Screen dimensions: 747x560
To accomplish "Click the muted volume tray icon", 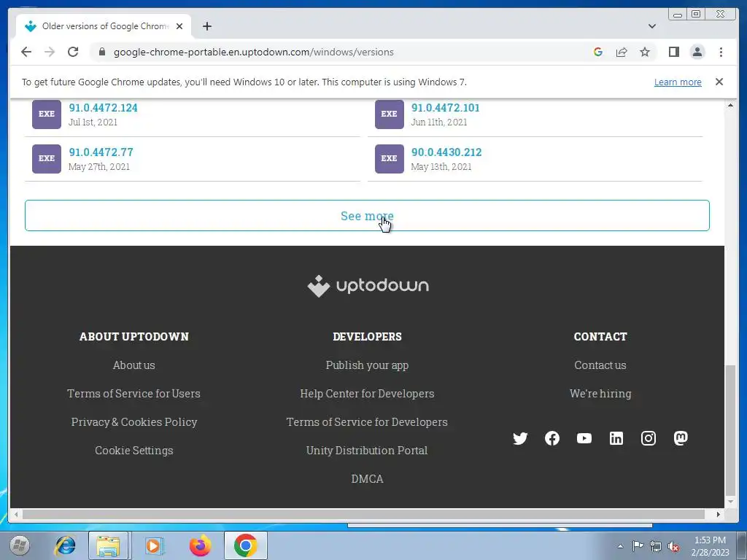I will (673, 546).
